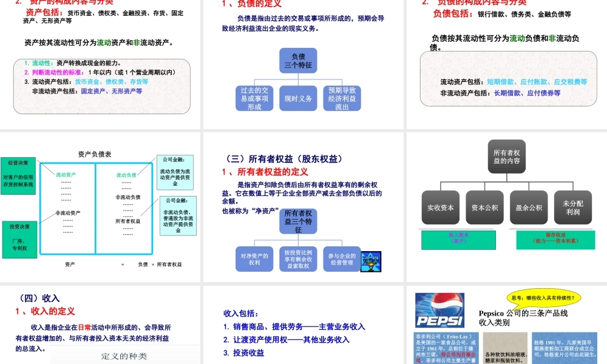Click the Pepsi logo image
The height and width of the screenshot is (364, 607).
point(439,309)
